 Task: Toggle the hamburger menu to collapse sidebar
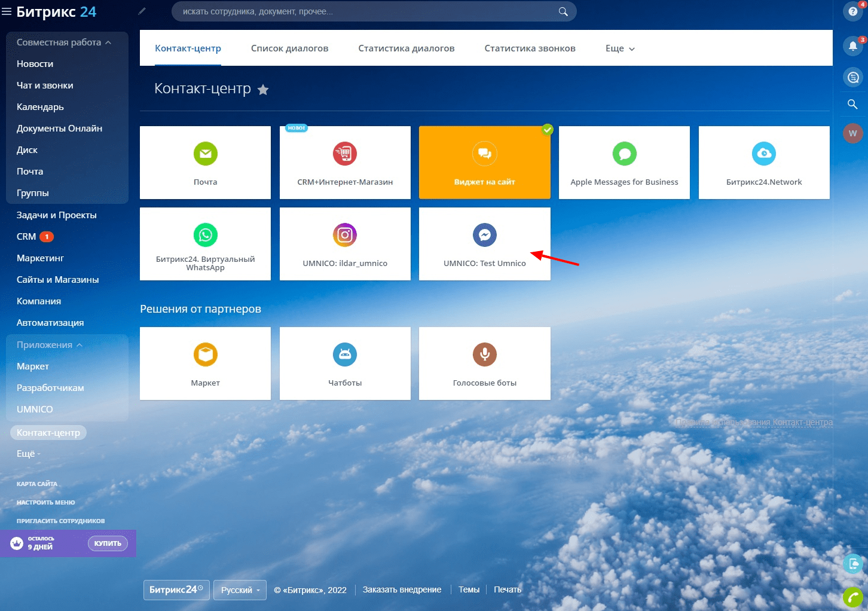coord(7,12)
